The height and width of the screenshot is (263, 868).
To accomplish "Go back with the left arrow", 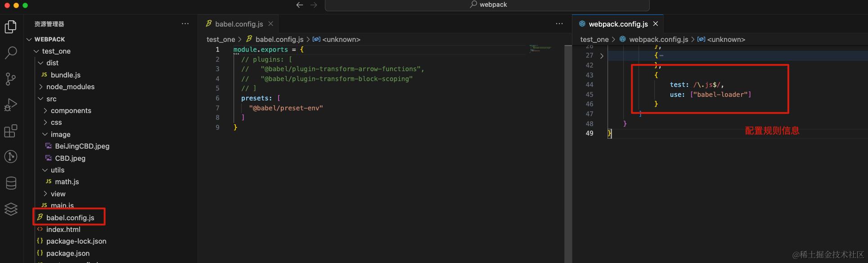I will pos(300,5).
